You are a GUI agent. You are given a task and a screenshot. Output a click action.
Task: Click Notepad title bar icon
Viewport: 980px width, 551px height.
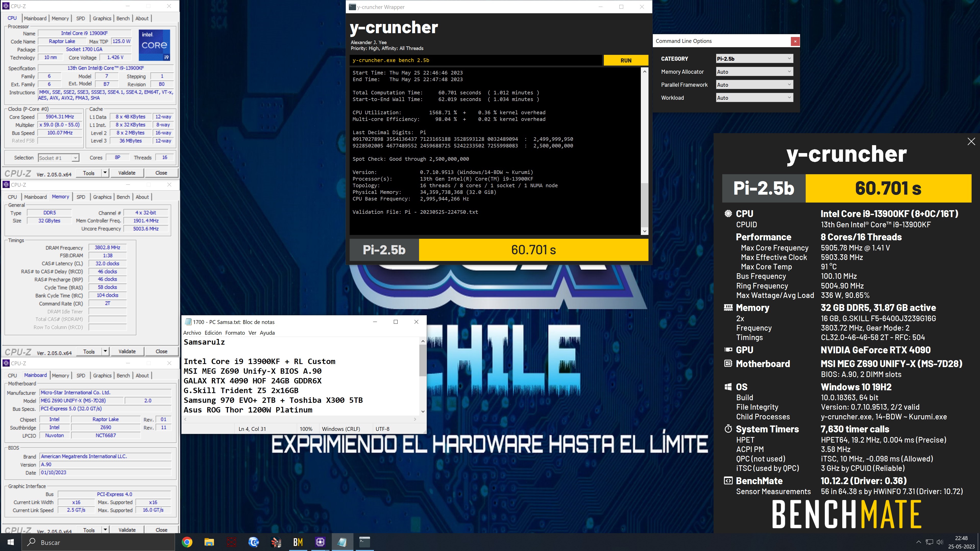[188, 322]
